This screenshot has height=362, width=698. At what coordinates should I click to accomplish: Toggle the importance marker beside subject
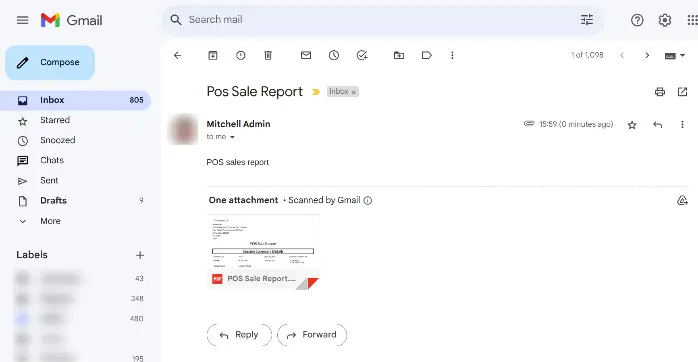(316, 92)
